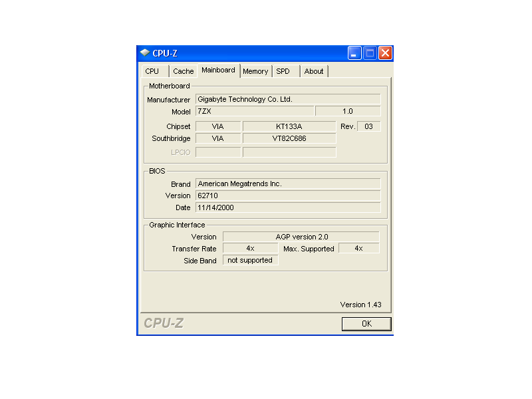Screen dimensions: 532x399
Task: Click the Version 1.43 label
Action: tap(360, 305)
